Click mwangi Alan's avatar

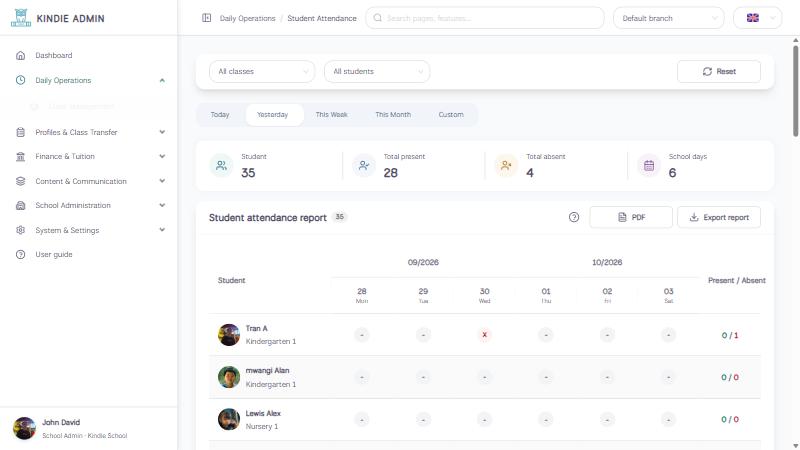229,377
